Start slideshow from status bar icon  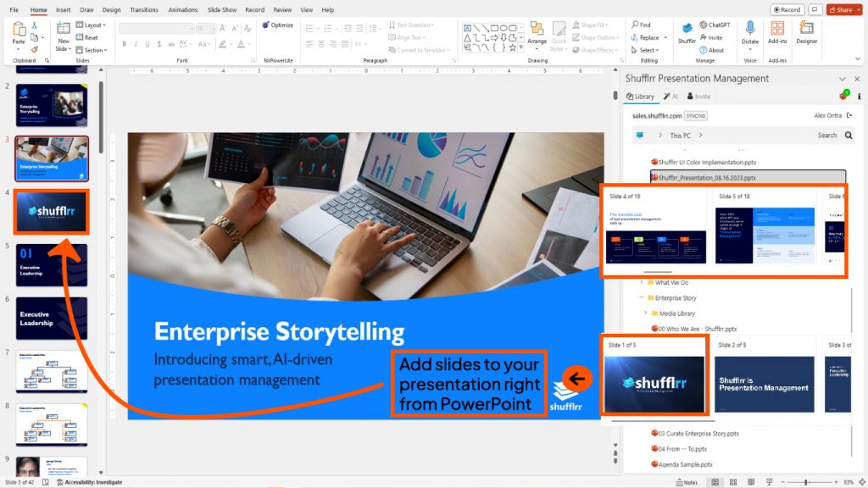click(769, 482)
